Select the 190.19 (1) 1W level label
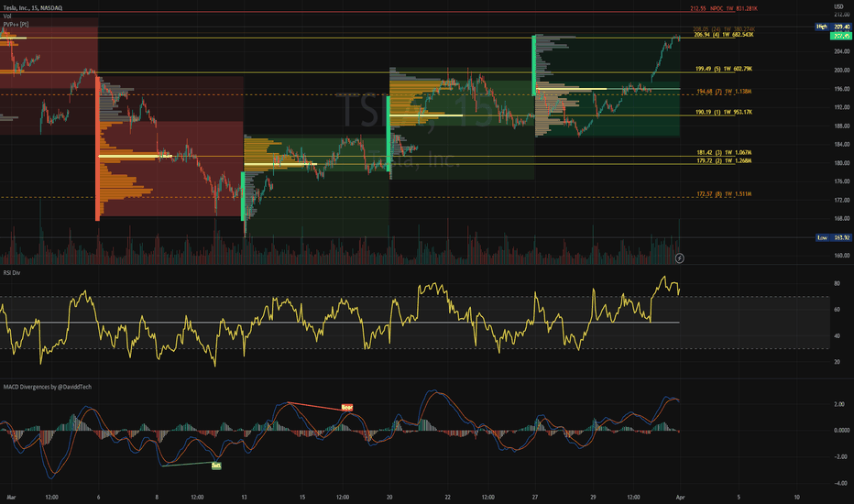Screen dimensions: 854x504 tap(724, 112)
